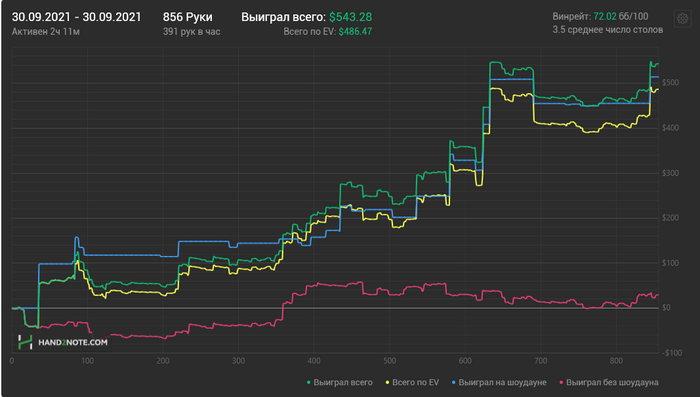Click the 500 mark on the hands axis

[389, 361]
